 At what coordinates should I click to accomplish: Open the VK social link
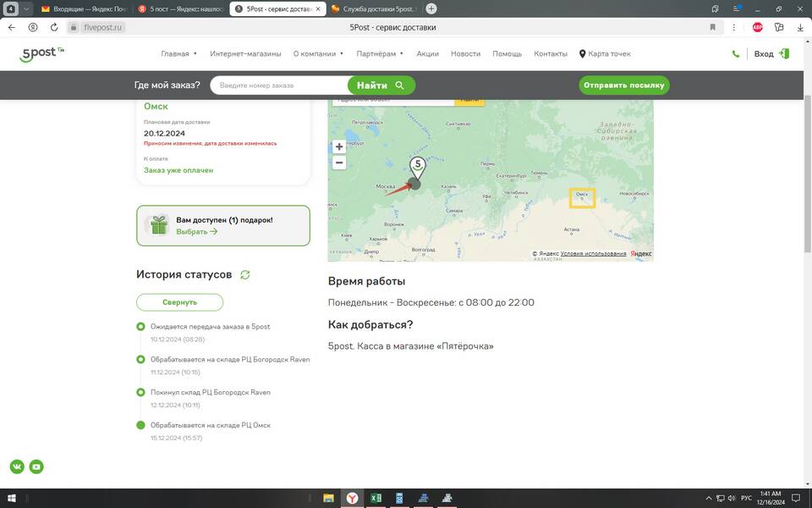coord(17,467)
